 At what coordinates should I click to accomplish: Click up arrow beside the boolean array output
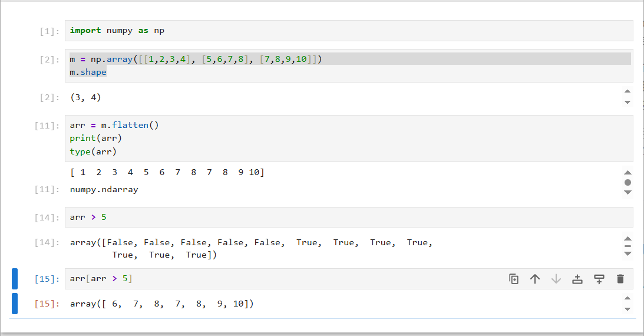coord(627,238)
